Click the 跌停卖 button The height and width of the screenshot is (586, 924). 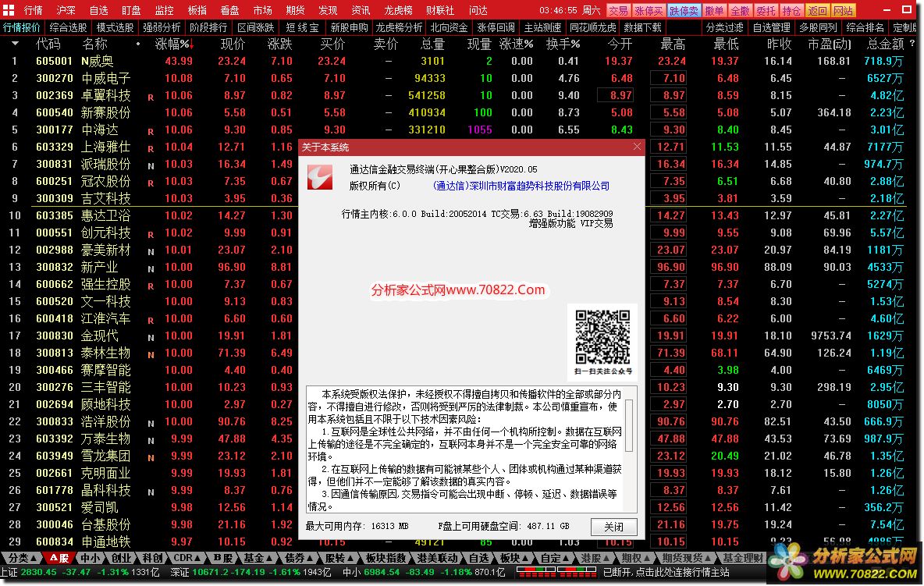(684, 11)
